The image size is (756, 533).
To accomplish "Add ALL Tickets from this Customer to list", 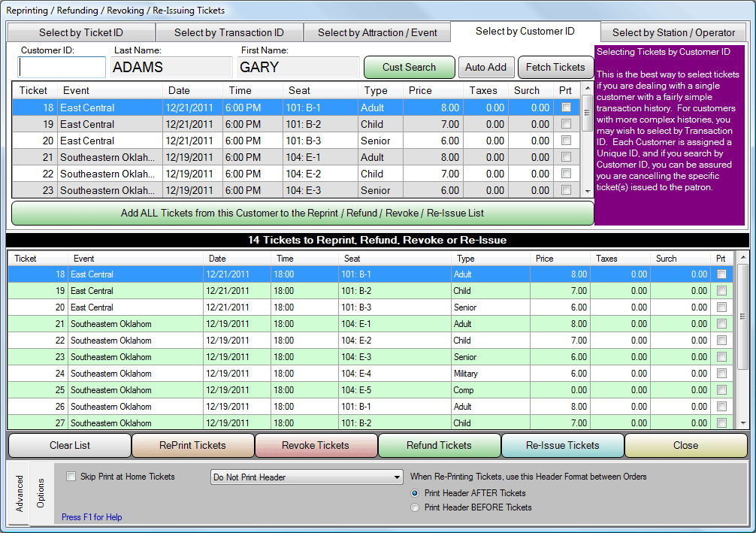I will [x=302, y=213].
